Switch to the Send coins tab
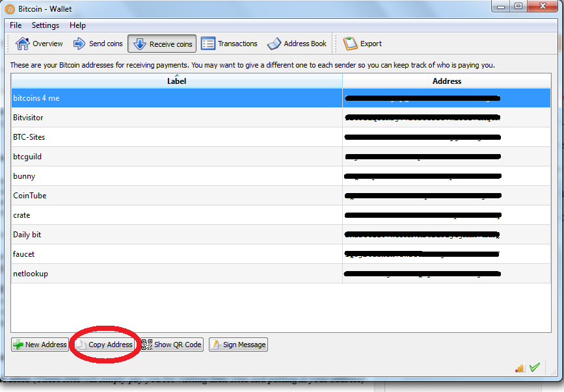 point(98,44)
